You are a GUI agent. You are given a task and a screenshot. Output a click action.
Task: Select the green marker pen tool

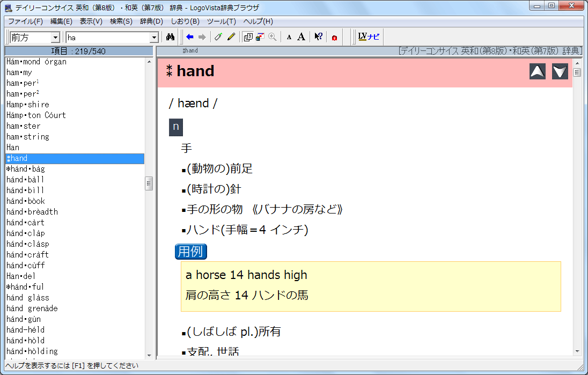coord(218,37)
